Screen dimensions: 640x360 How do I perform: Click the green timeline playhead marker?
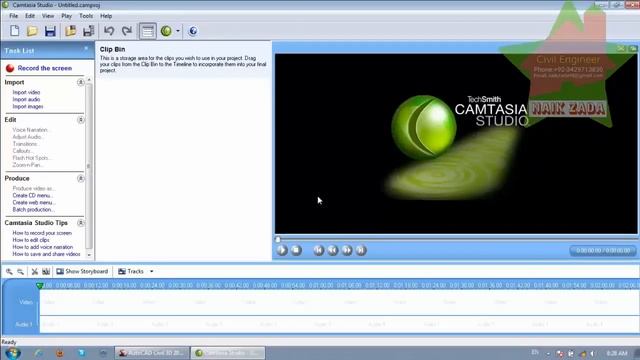[40, 285]
